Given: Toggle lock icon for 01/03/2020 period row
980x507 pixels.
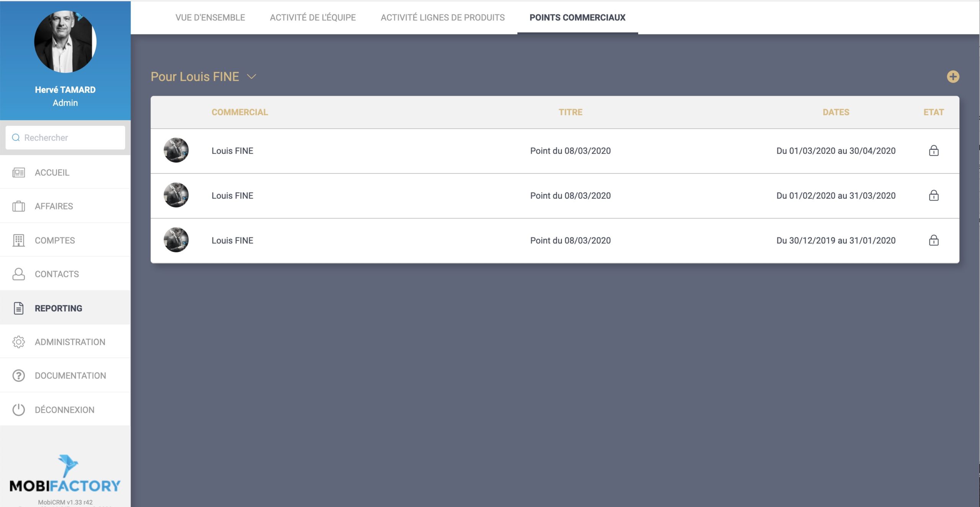Looking at the screenshot, I should [x=934, y=150].
